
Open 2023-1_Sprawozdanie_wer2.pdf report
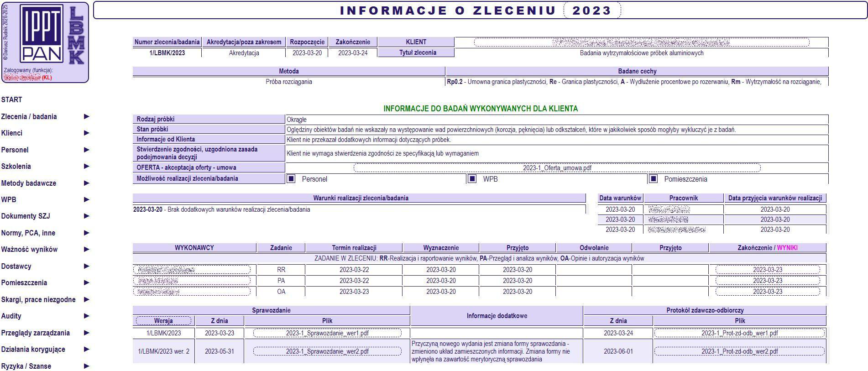(x=327, y=351)
